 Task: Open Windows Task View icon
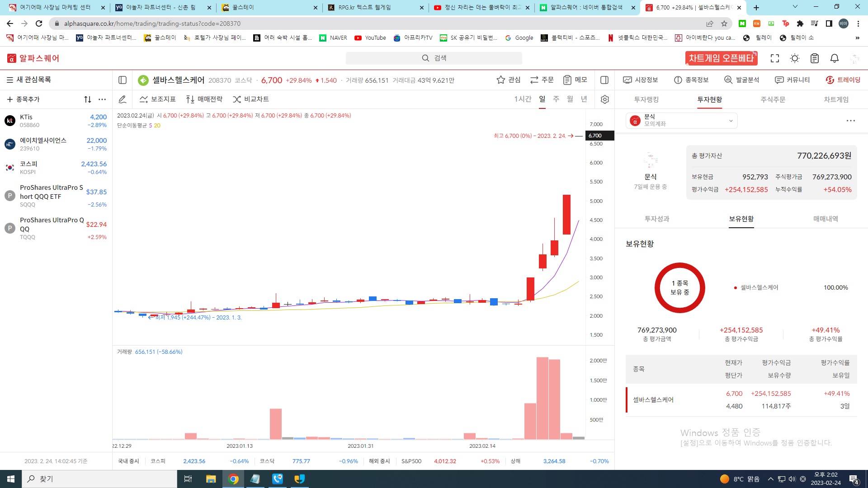pyautogui.click(x=188, y=479)
